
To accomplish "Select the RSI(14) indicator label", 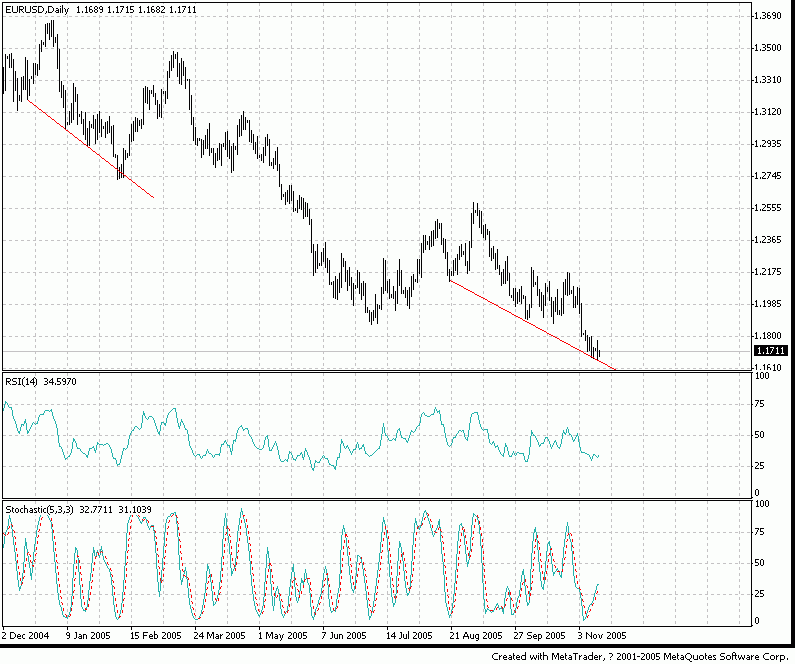I will point(21,381).
